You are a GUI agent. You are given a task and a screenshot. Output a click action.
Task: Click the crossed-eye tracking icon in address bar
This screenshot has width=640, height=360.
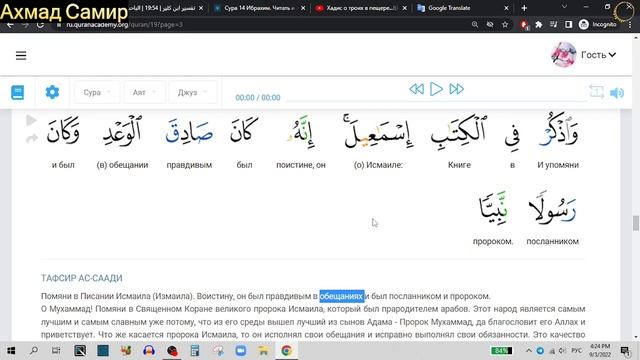coord(490,24)
